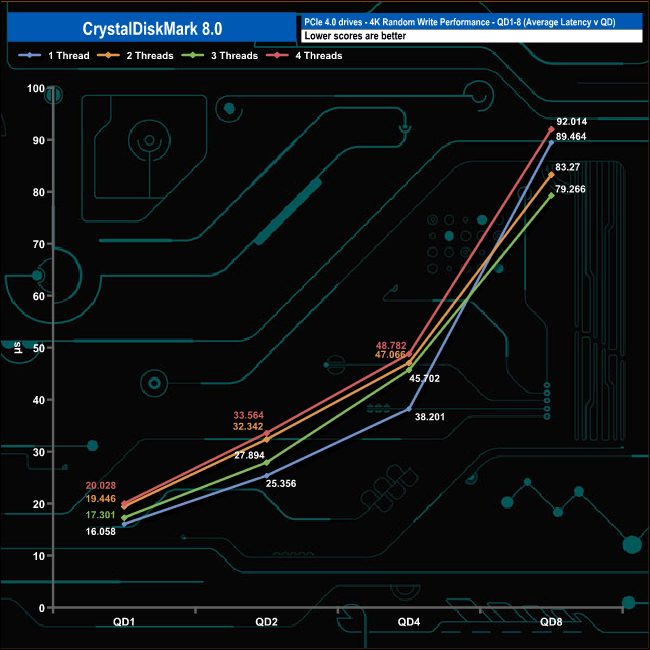Select the 16.058 data label
Screen dimensions: 650x650
[x=101, y=531]
